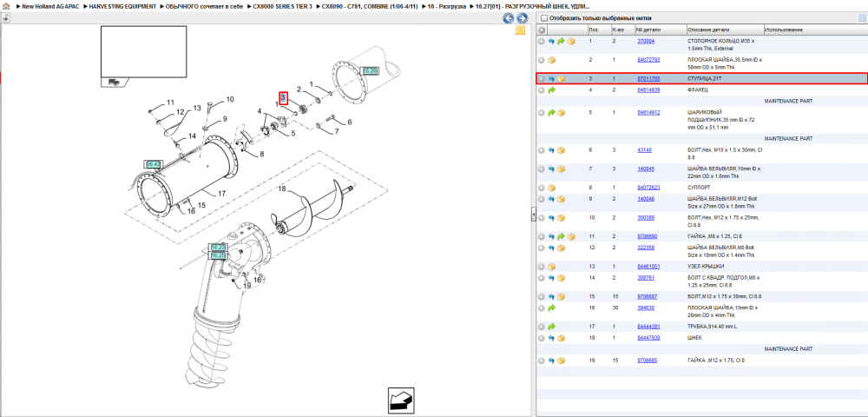Click the column settings icon above parts table
868x417 pixels.
point(861,17)
